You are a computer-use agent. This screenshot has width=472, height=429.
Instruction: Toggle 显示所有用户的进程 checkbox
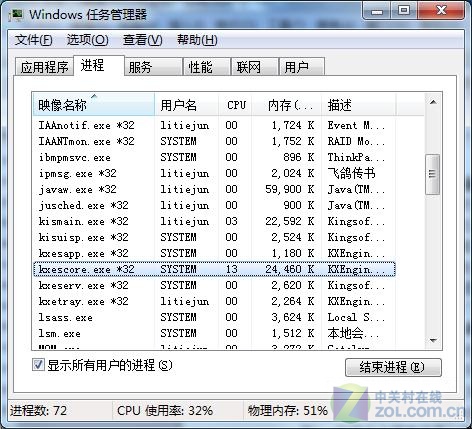[38, 365]
